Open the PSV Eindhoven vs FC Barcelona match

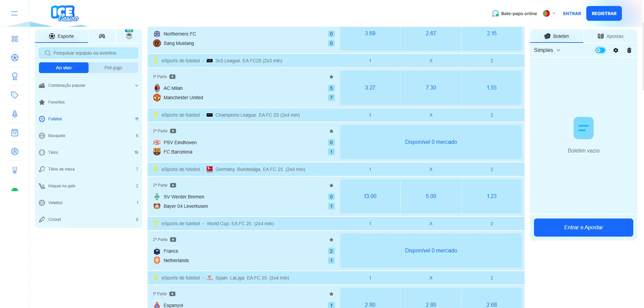[x=244, y=142]
